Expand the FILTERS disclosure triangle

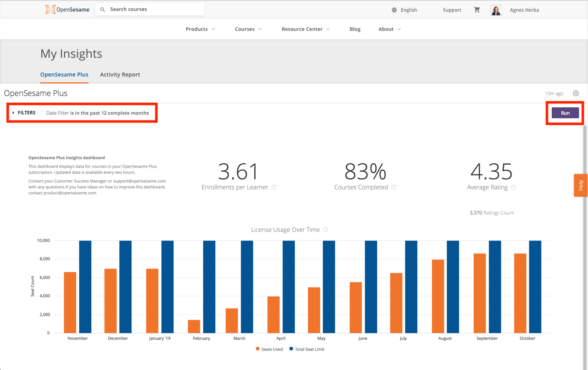coord(13,113)
